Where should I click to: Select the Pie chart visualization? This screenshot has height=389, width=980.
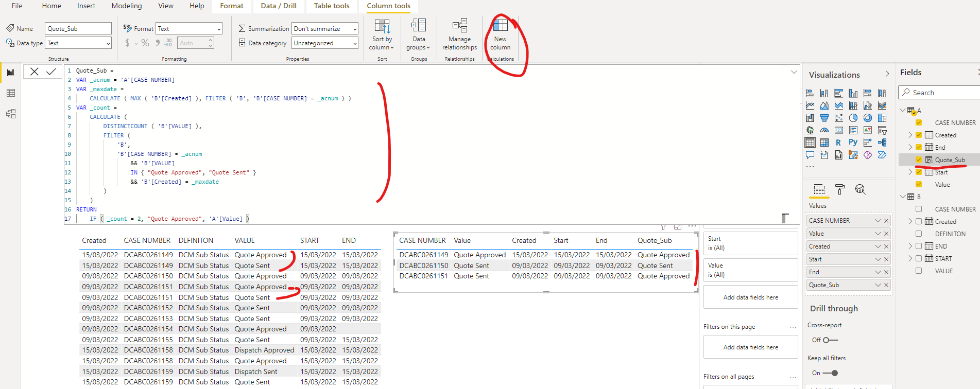tap(853, 118)
